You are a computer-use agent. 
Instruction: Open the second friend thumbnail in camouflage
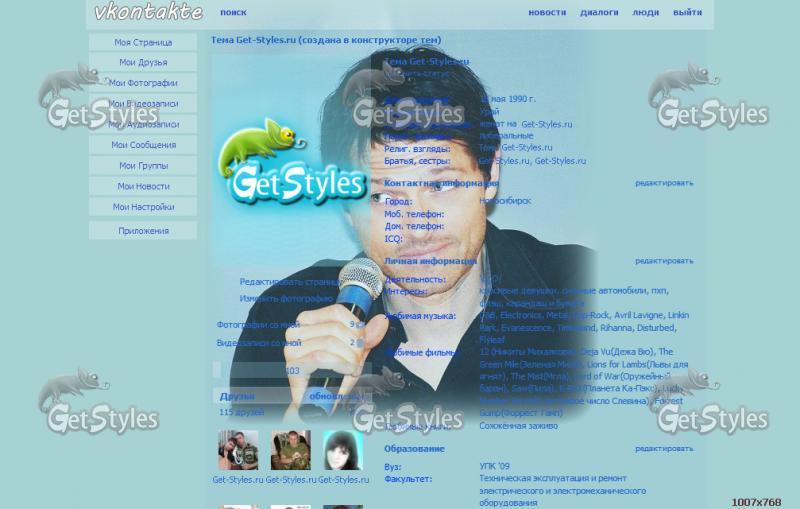tap(290, 450)
